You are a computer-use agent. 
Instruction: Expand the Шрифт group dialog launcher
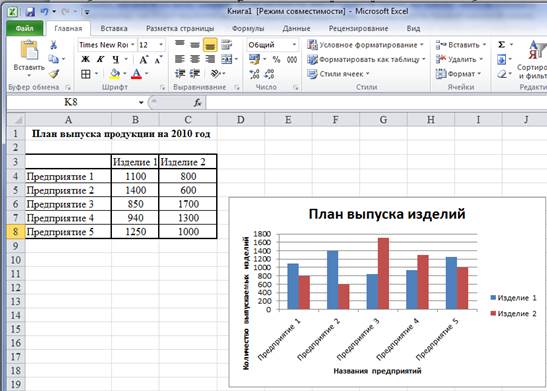pos(163,88)
